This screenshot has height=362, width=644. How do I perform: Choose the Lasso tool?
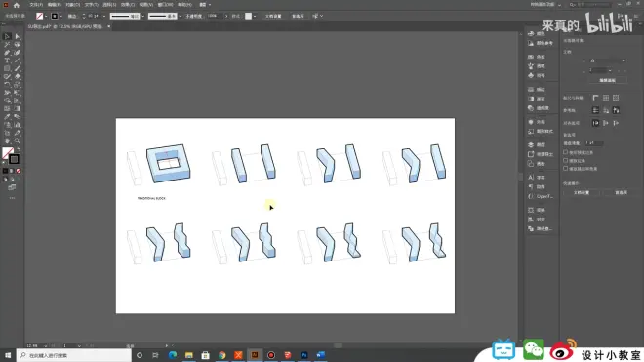pos(18,44)
